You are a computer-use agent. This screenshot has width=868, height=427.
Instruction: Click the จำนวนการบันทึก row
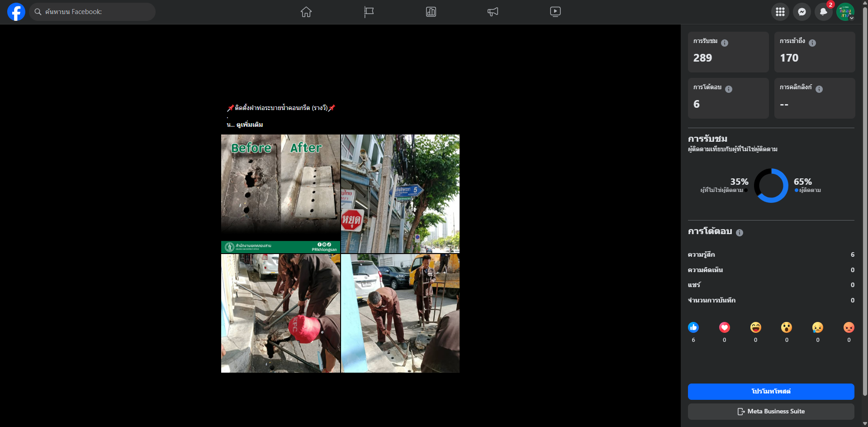click(x=771, y=301)
